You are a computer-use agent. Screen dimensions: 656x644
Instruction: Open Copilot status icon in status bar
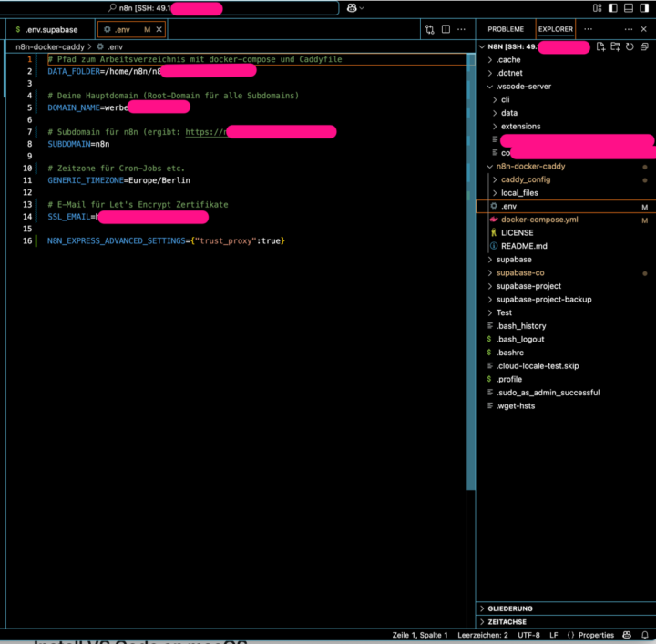[627, 635]
